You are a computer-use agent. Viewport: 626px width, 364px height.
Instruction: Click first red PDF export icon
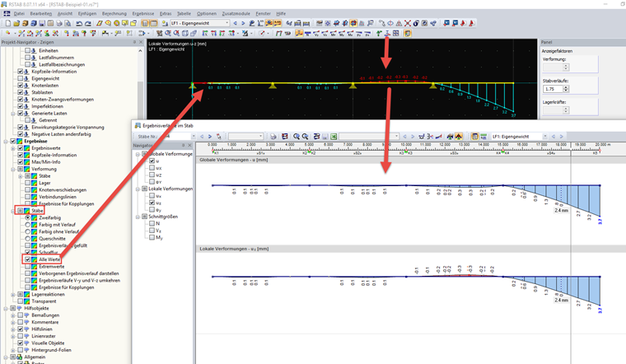pyautogui.click(x=463, y=24)
